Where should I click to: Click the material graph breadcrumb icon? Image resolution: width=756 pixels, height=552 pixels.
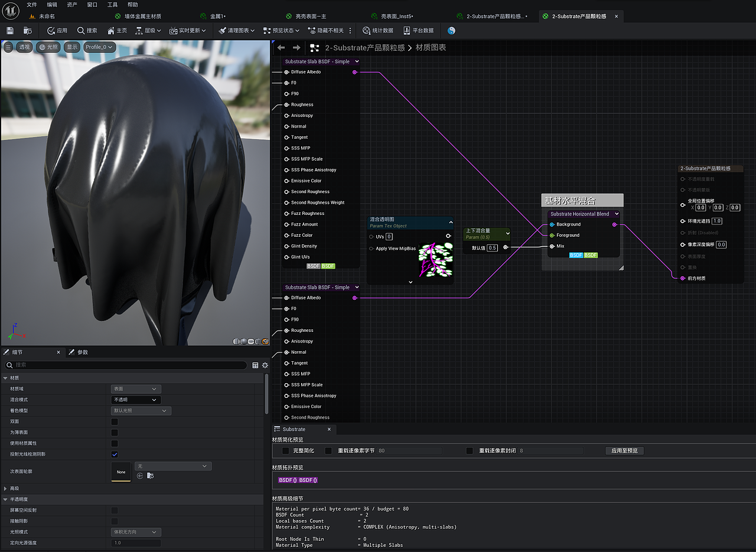click(315, 48)
